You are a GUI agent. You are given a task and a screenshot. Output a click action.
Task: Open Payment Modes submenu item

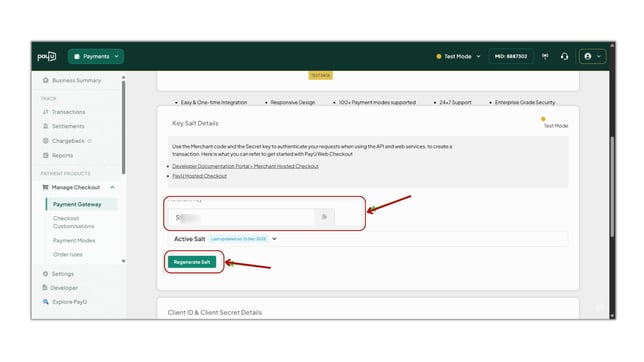pyautogui.click(x=74, y=240)
